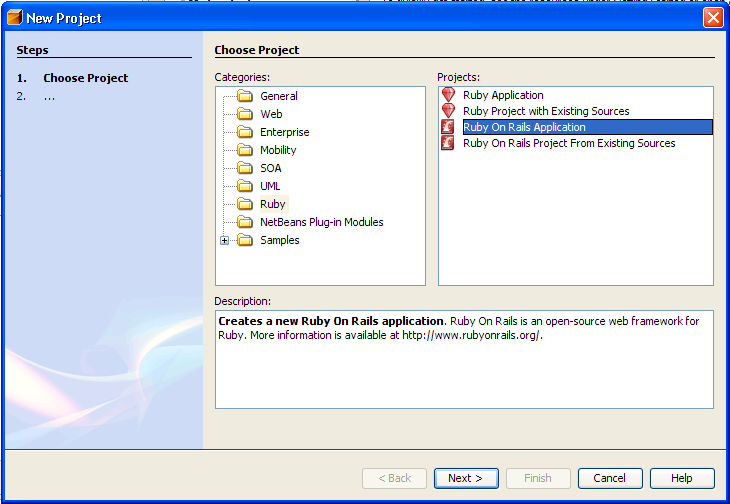Viewport: 730px width, 504px height.
Task: Click the Enterprise category folder icon
Action: 245,132
